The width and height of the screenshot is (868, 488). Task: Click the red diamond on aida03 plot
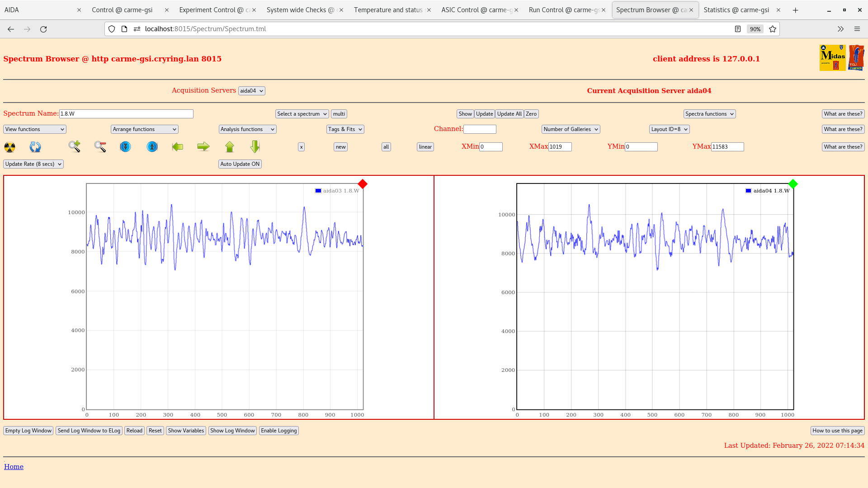click(363, 184)
